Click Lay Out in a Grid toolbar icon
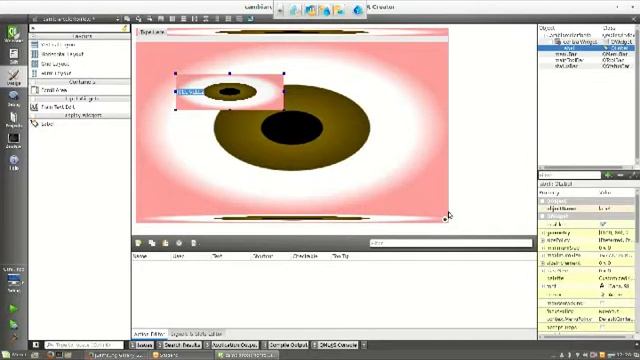 (228, 19)
